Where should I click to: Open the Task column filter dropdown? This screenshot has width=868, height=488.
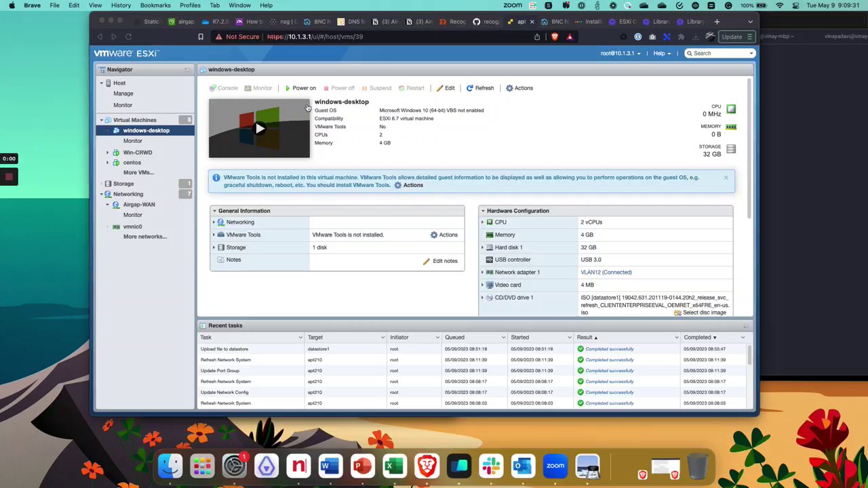click(300, 338)
